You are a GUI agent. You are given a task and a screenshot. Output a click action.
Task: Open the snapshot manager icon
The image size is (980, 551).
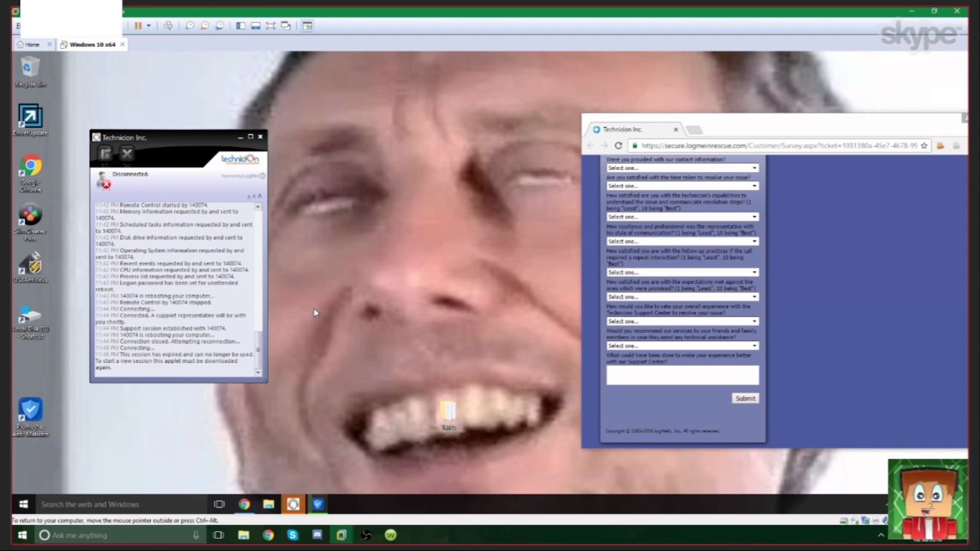click(220, 26)
